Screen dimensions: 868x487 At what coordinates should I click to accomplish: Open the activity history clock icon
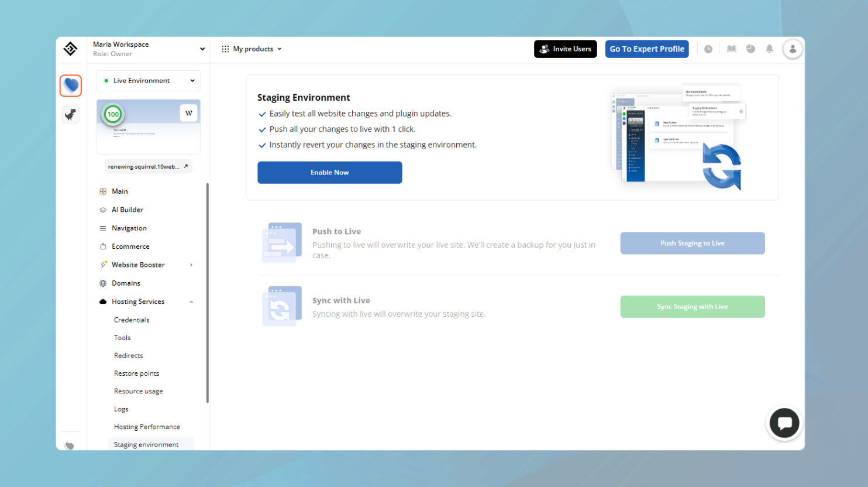708,49
